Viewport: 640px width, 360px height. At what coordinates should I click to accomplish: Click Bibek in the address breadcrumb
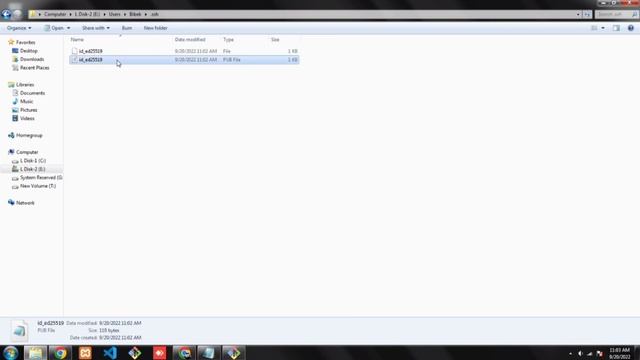coord(135,14)
